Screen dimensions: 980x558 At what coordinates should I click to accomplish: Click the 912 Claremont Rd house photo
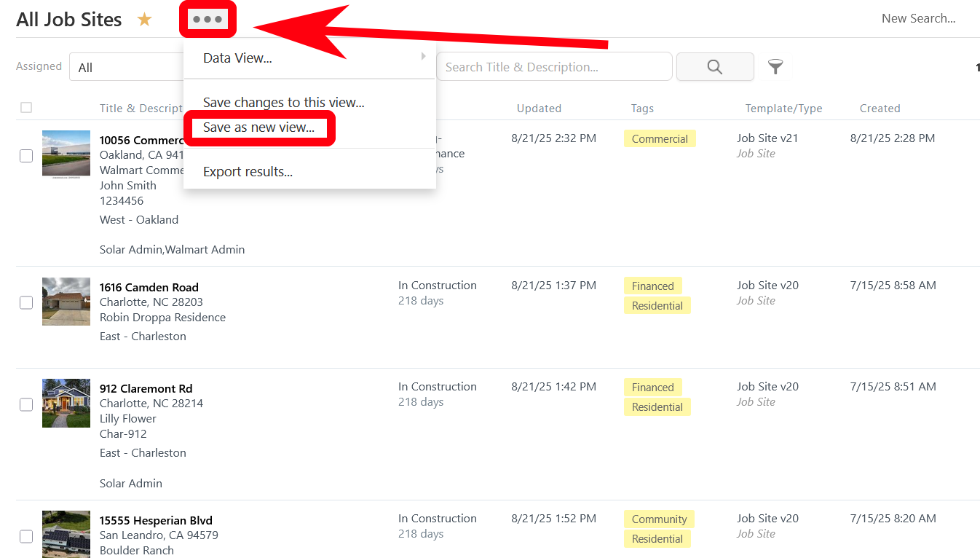(66, 403)
